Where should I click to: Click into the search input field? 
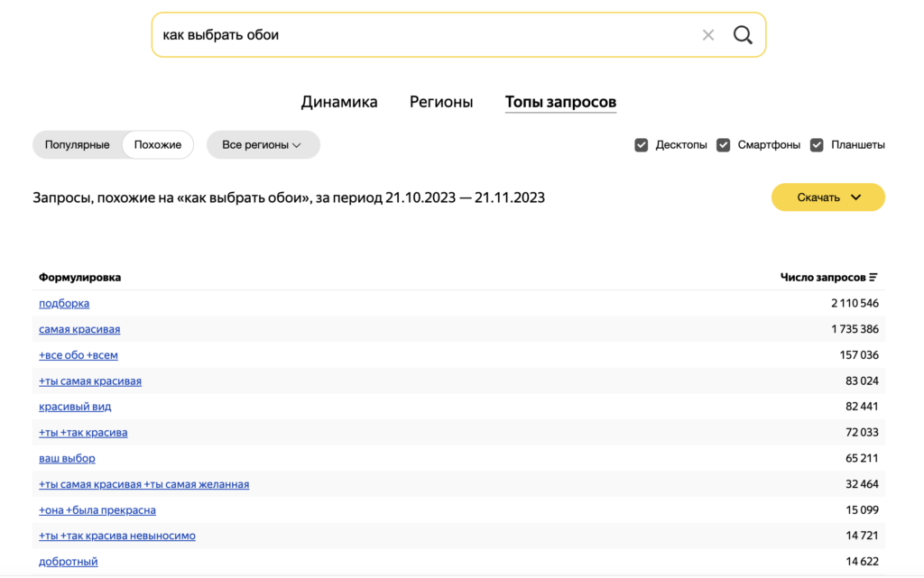pyautogui.click(x=424, y=35)
